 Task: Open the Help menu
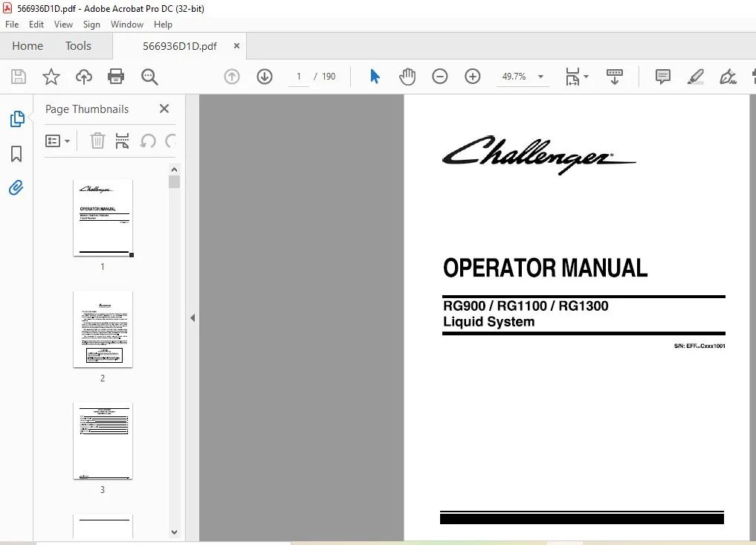tap(163, 24)
